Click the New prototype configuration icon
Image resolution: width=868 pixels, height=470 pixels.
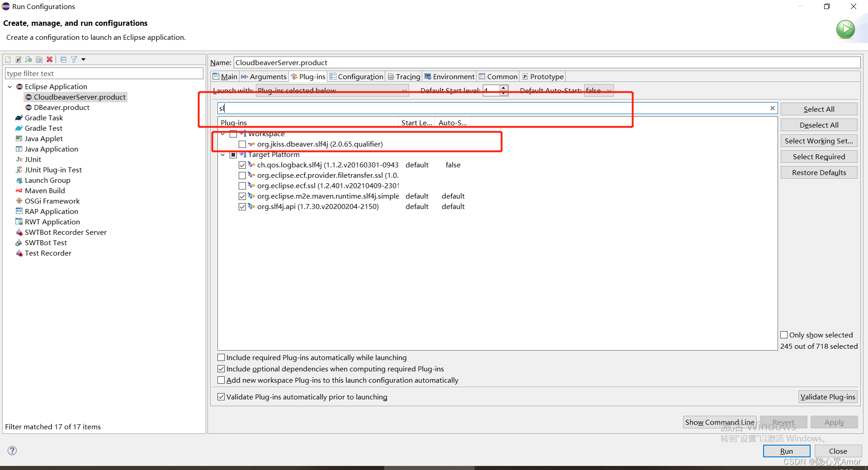(x=19, y=59)
